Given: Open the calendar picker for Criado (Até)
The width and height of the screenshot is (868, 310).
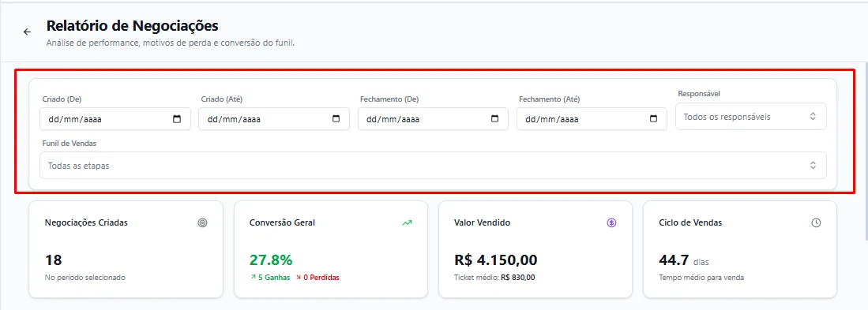Looking at the screenshot, I should [x=336, y=119].
